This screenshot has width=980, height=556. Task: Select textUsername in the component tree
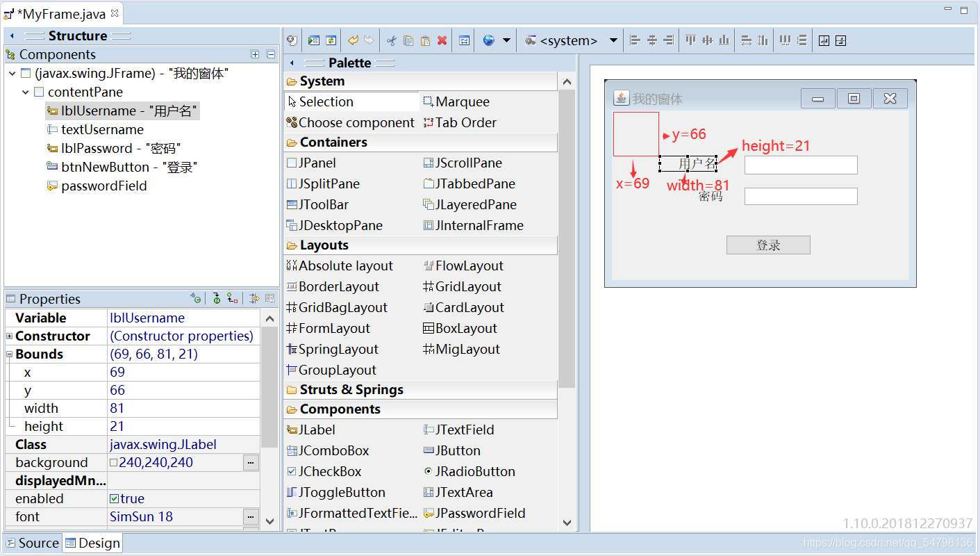[95, 129]
